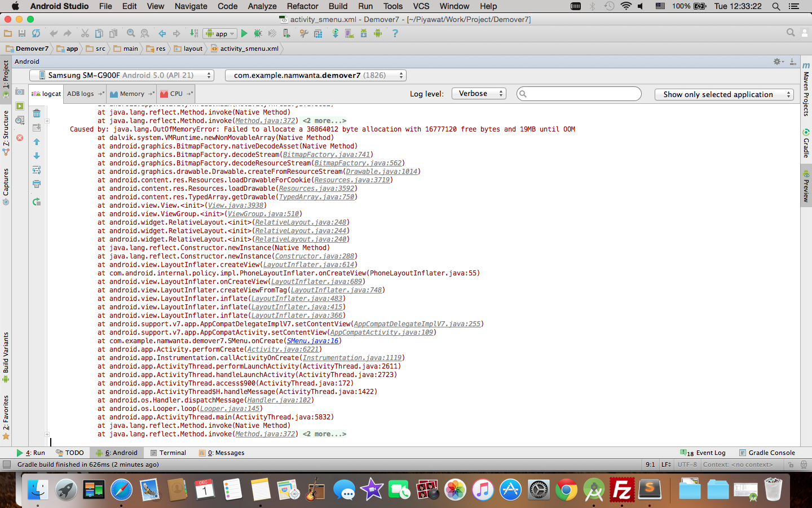Open the Maven Projects side panel
Viewport: 812px width, 508px height.
pyautogui.click(x=806, y=89)
